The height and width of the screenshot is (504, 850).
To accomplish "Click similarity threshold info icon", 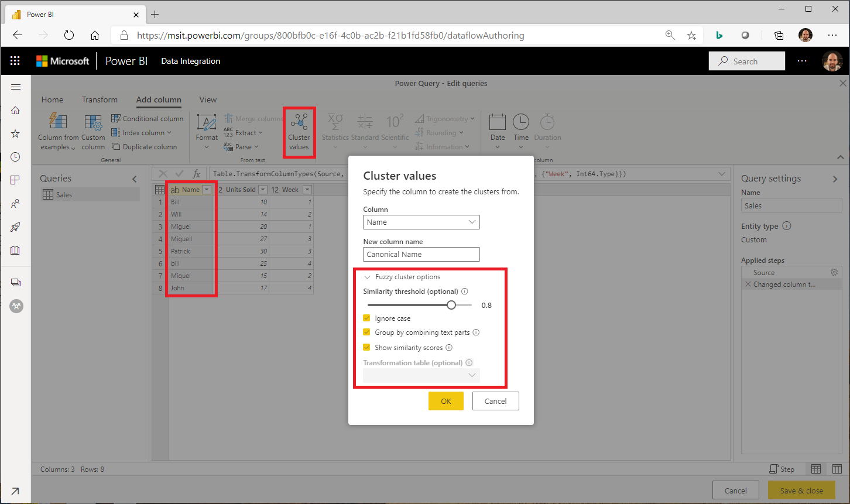I will [465, 292].
